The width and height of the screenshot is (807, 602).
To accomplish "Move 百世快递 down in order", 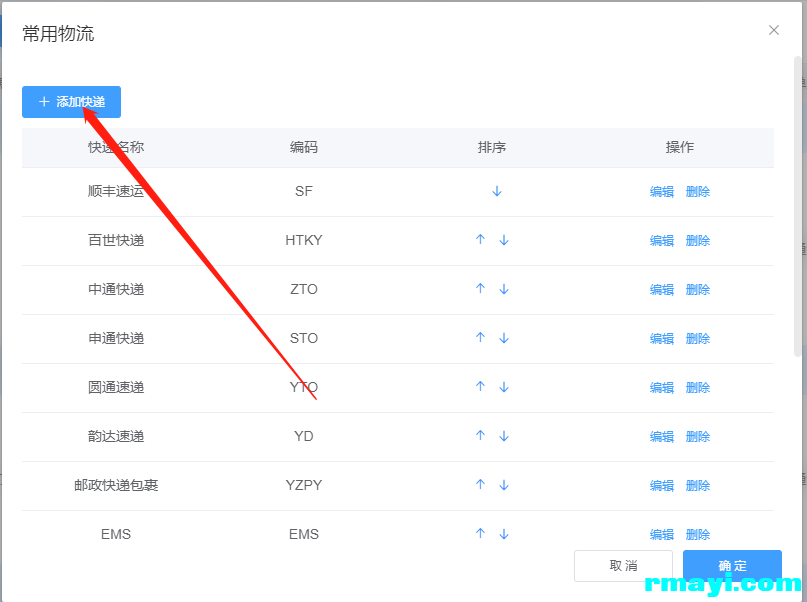I will tap(504, 240).
